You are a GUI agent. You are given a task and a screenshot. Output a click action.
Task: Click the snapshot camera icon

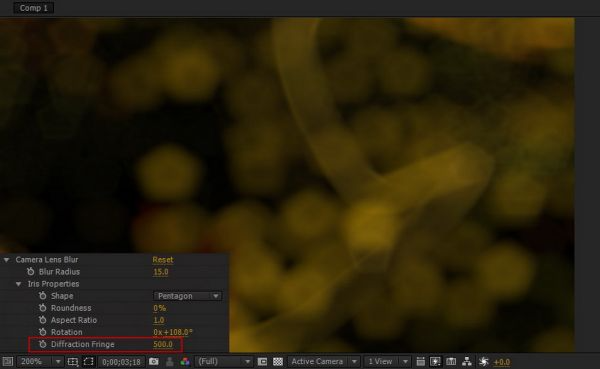[154, 362]
